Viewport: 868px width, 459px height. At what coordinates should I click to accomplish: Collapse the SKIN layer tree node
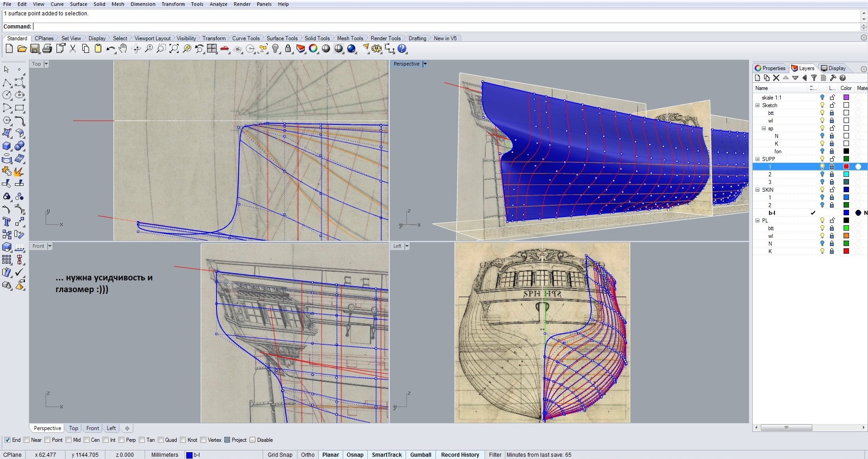click(x=758, y=190)
